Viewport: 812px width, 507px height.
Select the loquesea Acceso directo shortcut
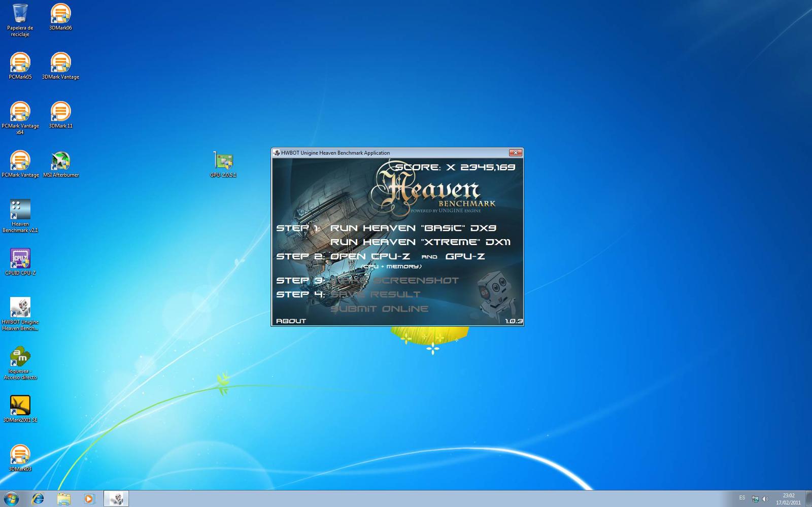click(x=20, y=363)
